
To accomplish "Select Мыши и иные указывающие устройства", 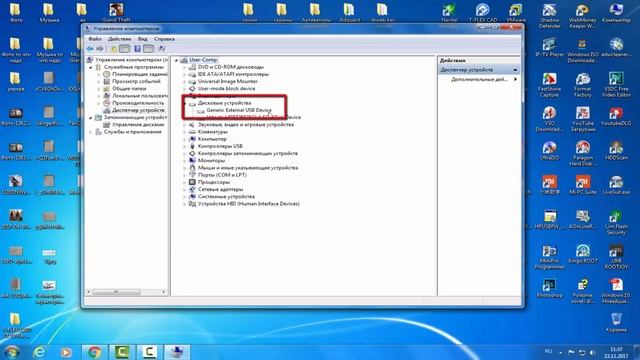I will 248,168.
